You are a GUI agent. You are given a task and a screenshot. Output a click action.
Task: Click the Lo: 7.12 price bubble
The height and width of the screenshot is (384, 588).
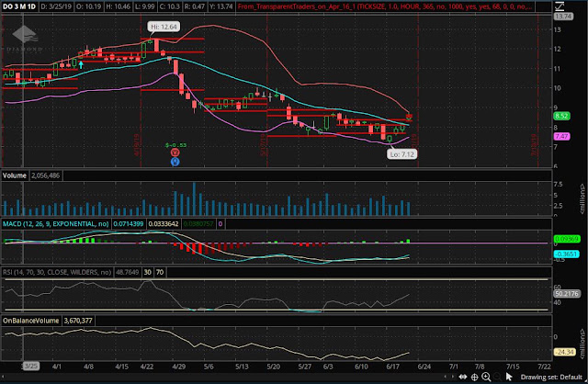point(402,154)
